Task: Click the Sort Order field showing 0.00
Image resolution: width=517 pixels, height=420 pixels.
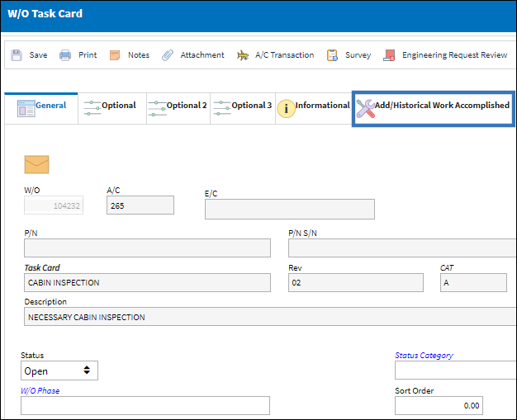Action: pyautogui.click(x=439, y=405)
